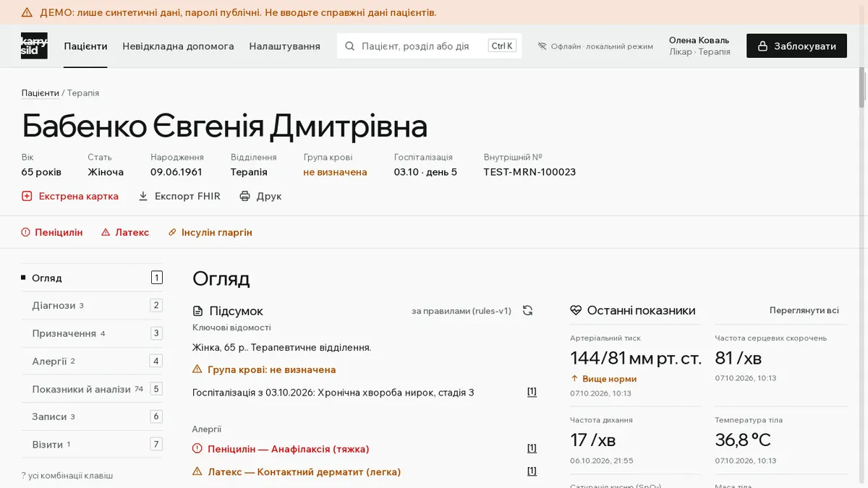Open Діагнози section in the sidebar
The height and width of the screenshot is (488, 868).
(92, 305)
